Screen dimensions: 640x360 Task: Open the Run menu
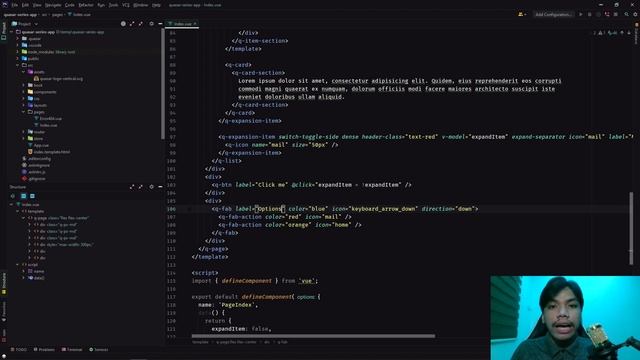(101, 5)
